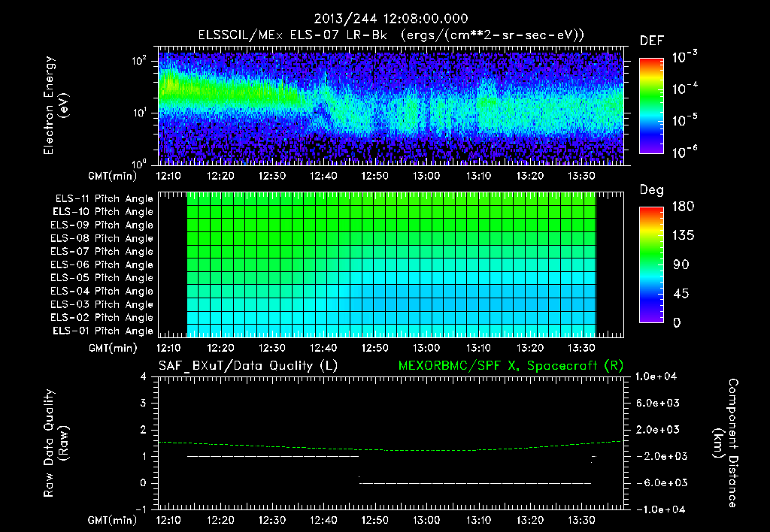This screenshot has width=770, height=532.
Task: Click 12:50 under the pitch angle panel
Action: 374,348
